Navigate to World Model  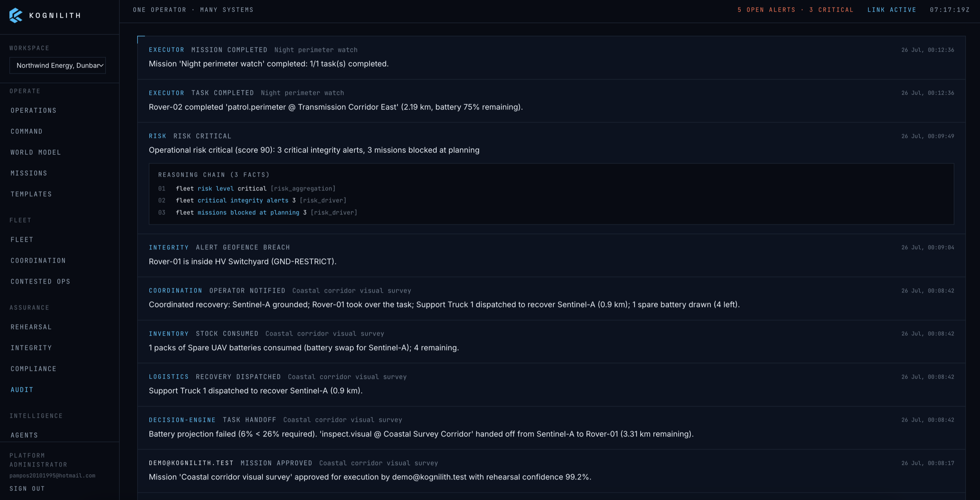pyautogui.click(x=36, y=152)
